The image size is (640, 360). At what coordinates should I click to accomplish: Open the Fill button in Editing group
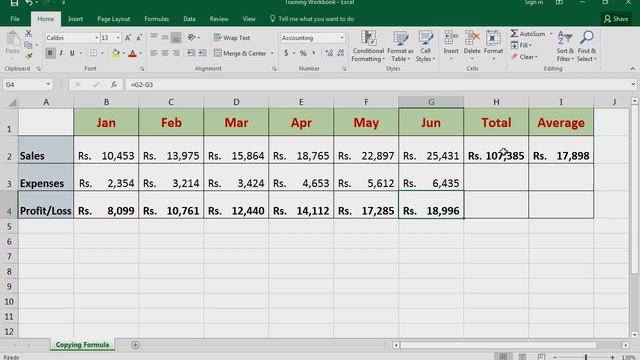(x=521, y=45)
